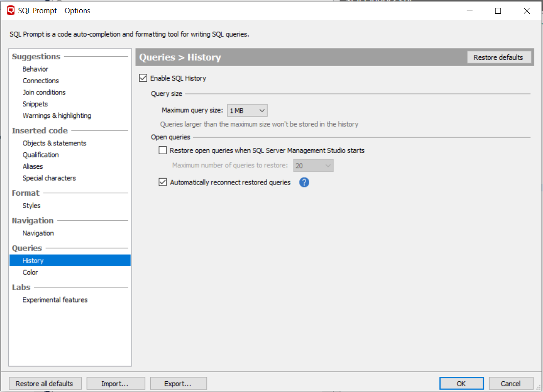Viewport: 543px width, 392px height.
Task: Select Behavior under Suggestions
Action: tap(35, 69)
